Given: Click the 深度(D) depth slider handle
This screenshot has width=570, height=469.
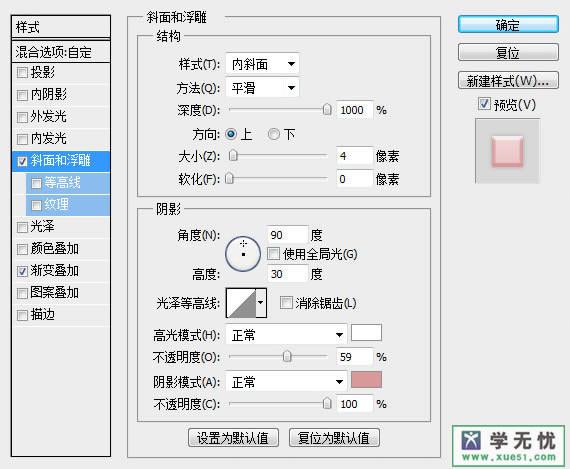Looking at the screenshot, I should click(x=327, y=110).
